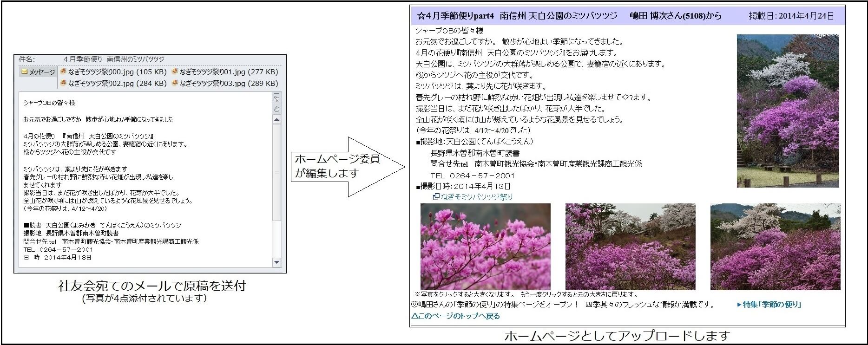
Task: Click the mail subject 4月季節便り 南信州のミツバツツジ
Action: tap(114, 59)
